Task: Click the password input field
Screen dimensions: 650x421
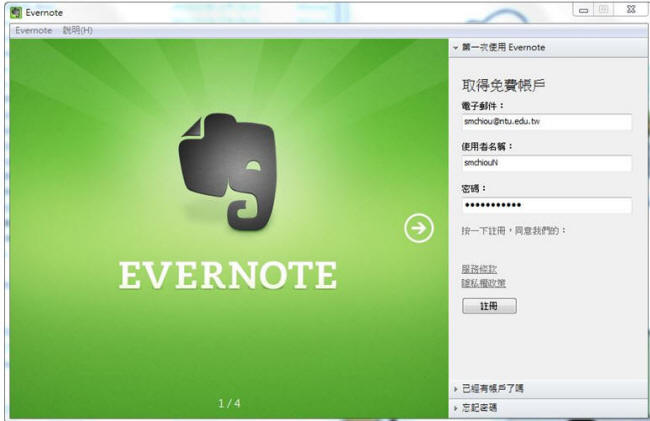Action: coord(547,205)
